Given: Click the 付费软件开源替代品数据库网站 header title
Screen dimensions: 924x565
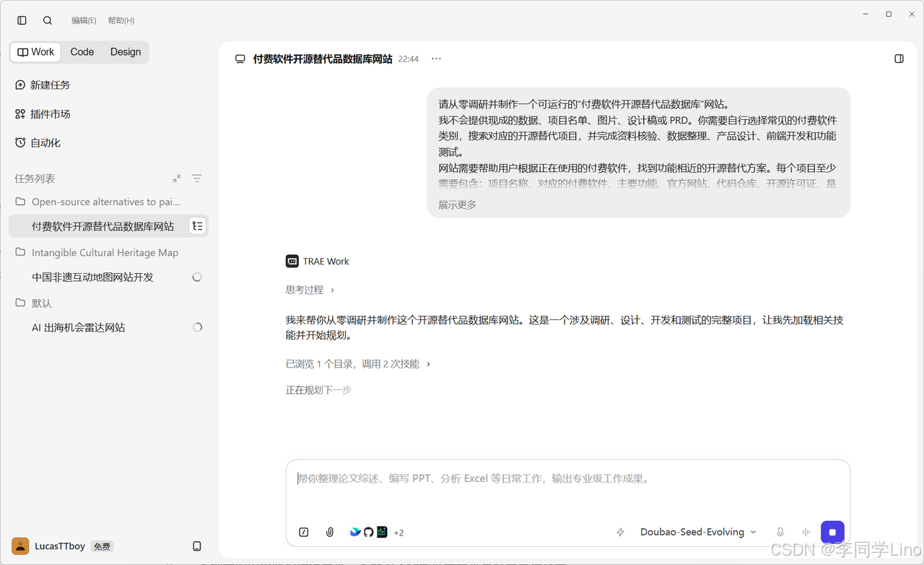Looking at the screenshot, I should 323,59.
